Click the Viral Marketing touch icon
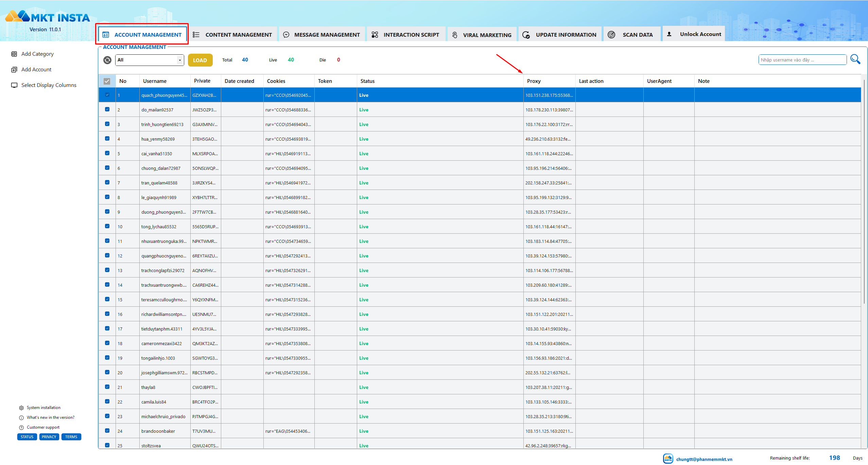Viewport: 868px width, 465px height. [x=455, y=35]
